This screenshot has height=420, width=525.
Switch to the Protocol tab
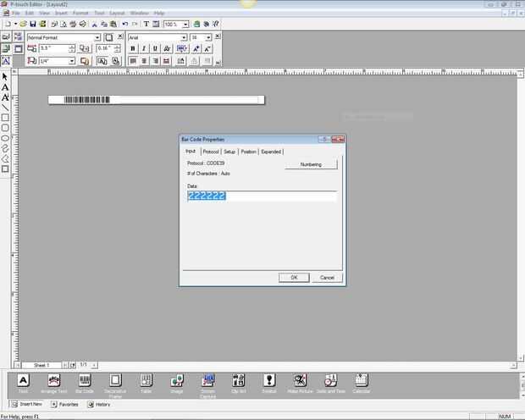(x=211, y=152)
